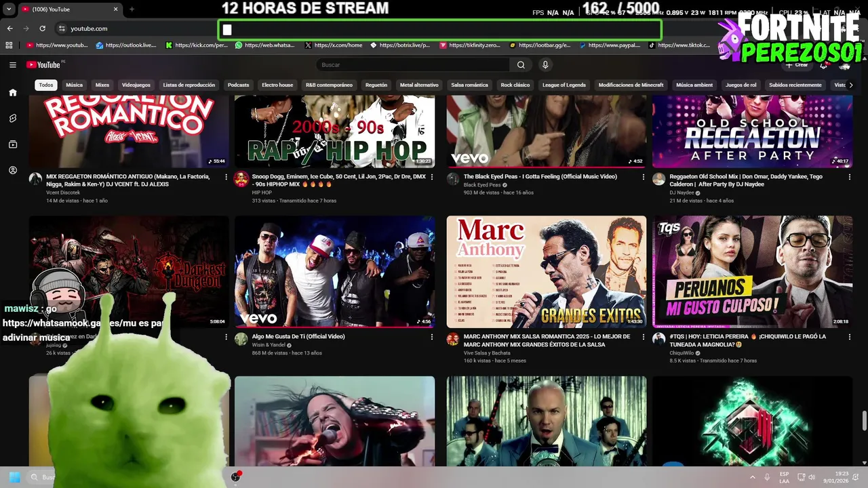Image resolution: width=868 pixels, height=488 pixels.
Task: Open the browser apps grid icon
Action: 9,45
